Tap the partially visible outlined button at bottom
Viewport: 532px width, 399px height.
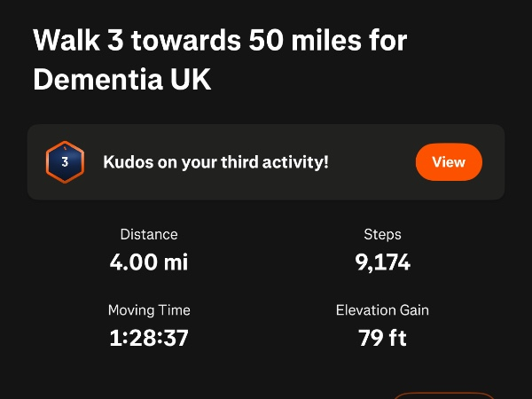(x=443, y=395)
